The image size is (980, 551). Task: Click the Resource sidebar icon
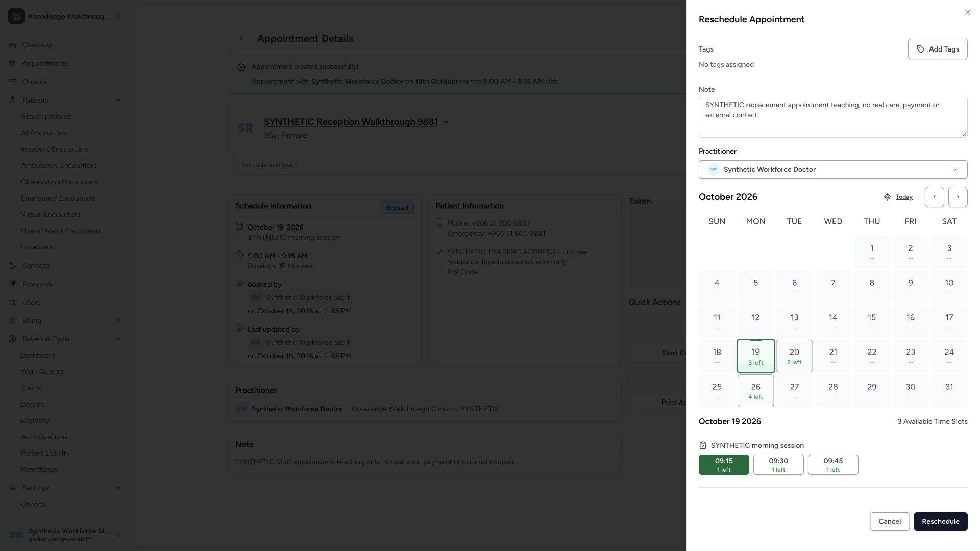pos(12,284)
